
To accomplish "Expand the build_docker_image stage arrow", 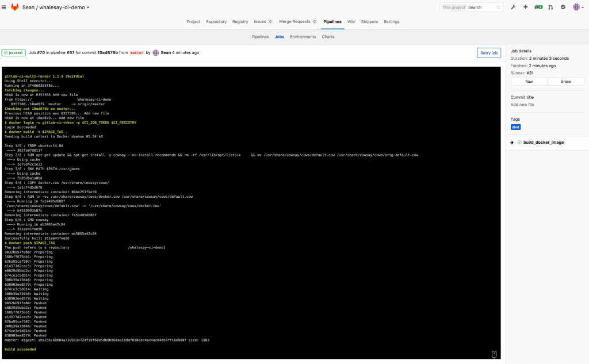I will click(511, 142).
